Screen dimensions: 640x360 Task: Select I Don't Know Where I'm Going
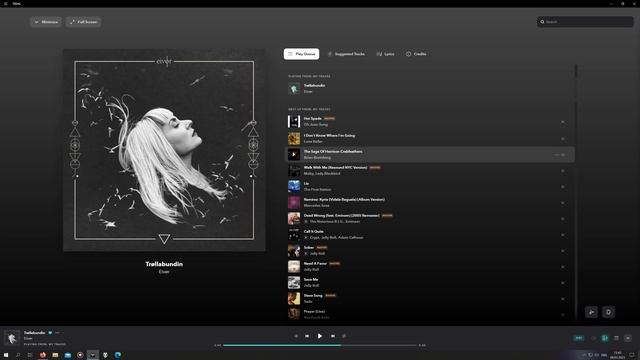(x=429, y=138)
